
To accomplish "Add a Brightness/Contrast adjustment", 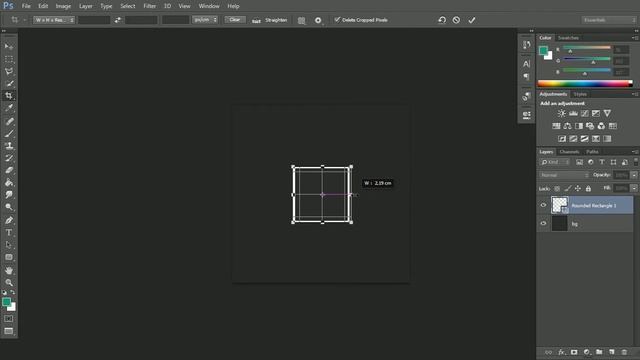I will pyautogui.click(x=562, y=113).
